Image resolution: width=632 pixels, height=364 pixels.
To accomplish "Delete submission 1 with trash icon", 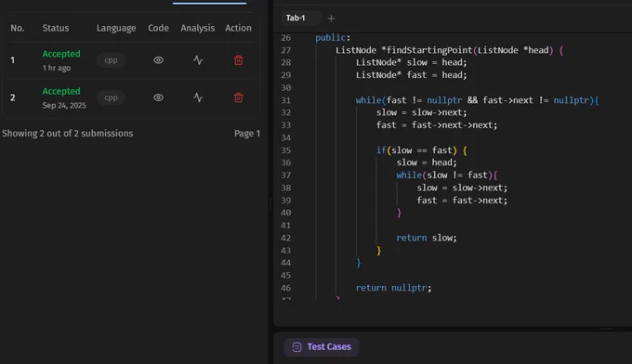I will pos(239,60).
